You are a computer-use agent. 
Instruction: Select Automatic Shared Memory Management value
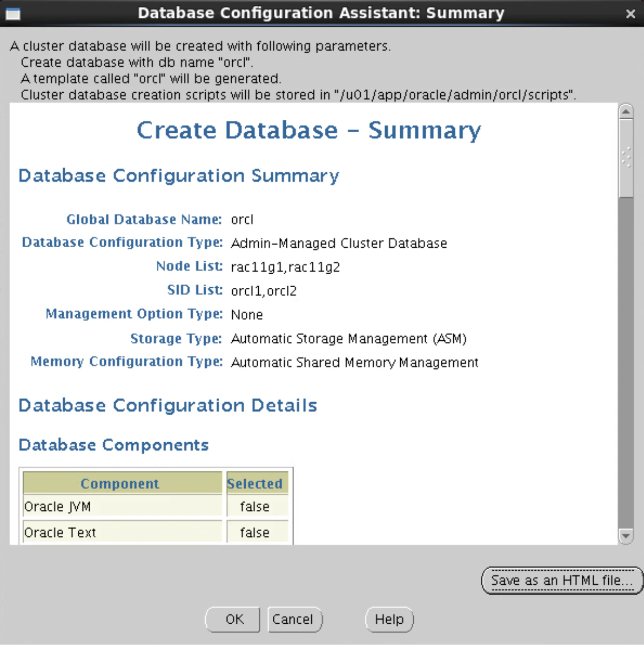pos(354,363)
